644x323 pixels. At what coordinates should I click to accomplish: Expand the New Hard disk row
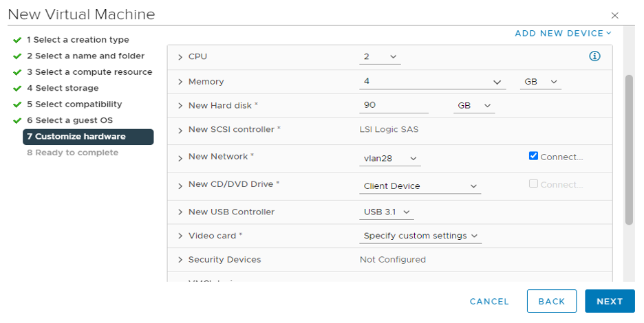(181, 106)
